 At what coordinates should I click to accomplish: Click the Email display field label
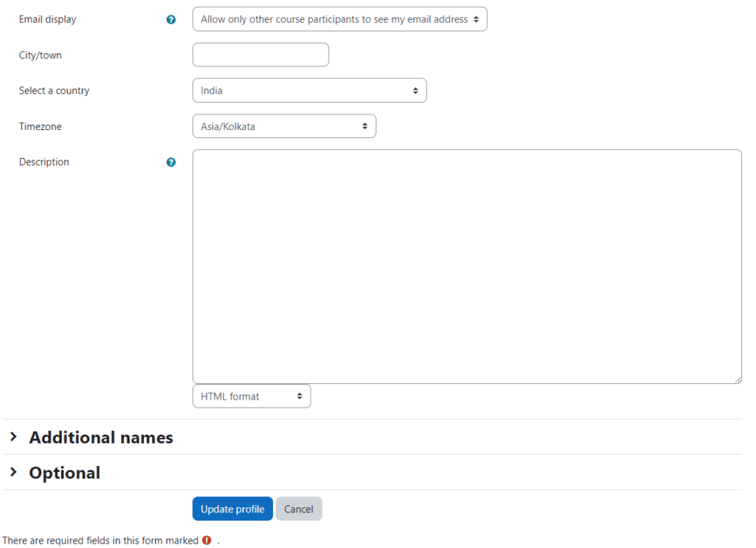47,20
